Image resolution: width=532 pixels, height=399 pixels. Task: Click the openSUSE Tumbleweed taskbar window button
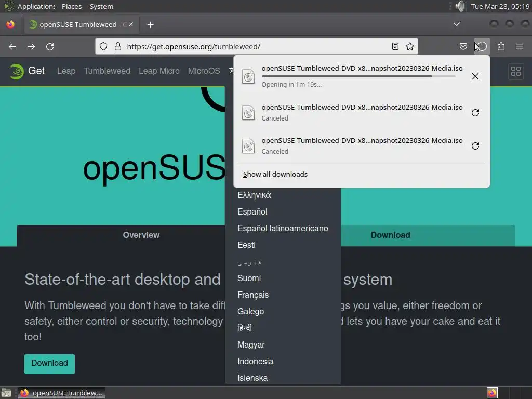pyautogui.click(x=61, y=393)
